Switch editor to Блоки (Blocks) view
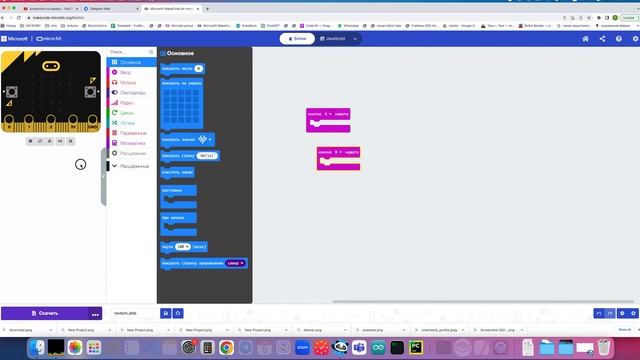 (297, 39)
